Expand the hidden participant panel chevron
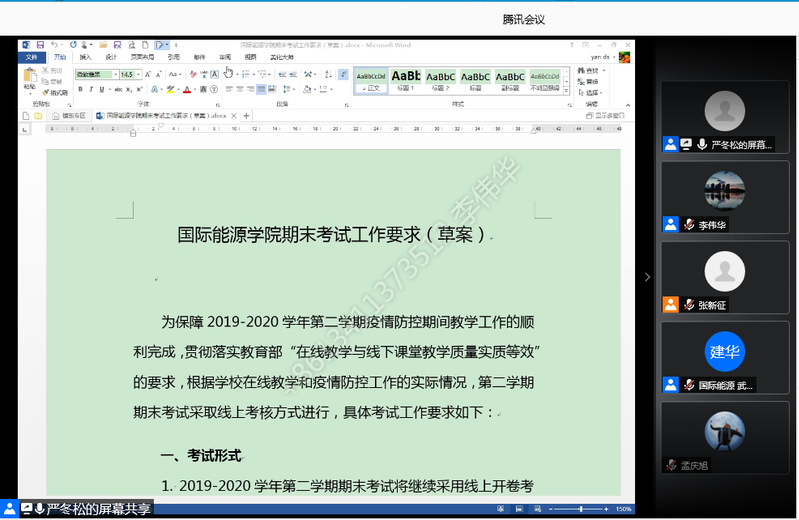799x520 pixels. pyautogui.click(x=647, y=277)
